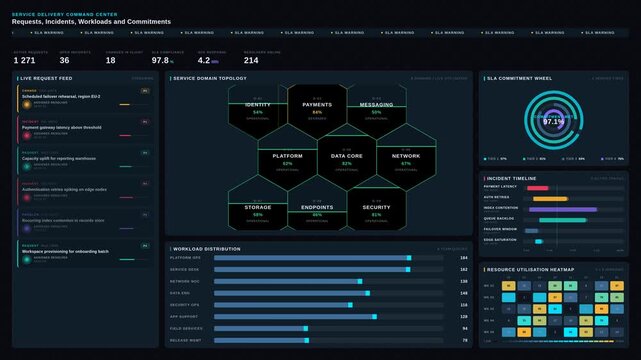Click the teal avatar on Capacity uplift card
The image size is (641, 360).
click(x=27, y=166)
